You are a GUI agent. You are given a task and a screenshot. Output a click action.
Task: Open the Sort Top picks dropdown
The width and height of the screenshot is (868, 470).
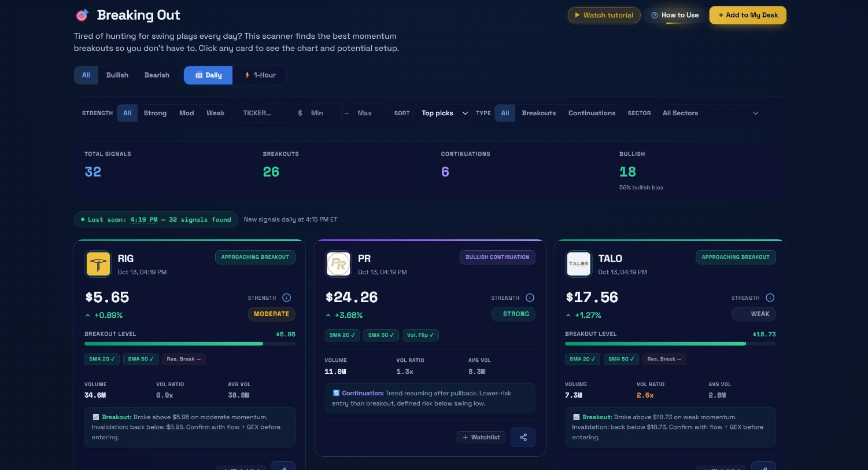point(444,113)
